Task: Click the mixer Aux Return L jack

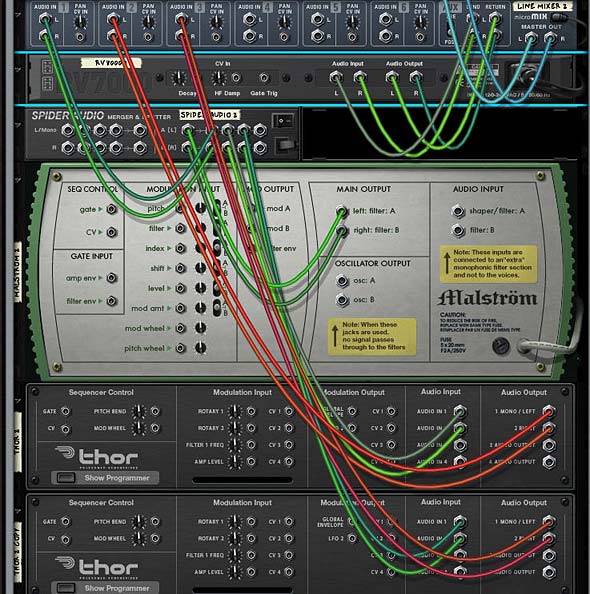Action: 495,18
